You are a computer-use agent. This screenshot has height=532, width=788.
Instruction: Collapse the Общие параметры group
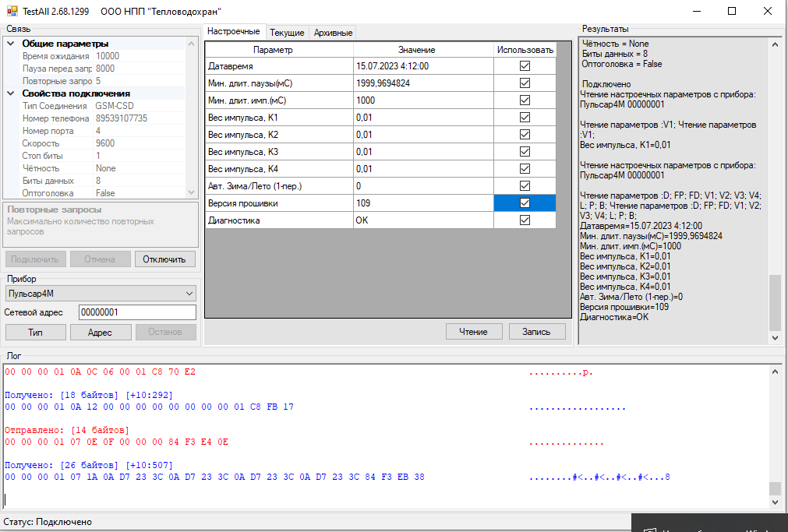11,44
